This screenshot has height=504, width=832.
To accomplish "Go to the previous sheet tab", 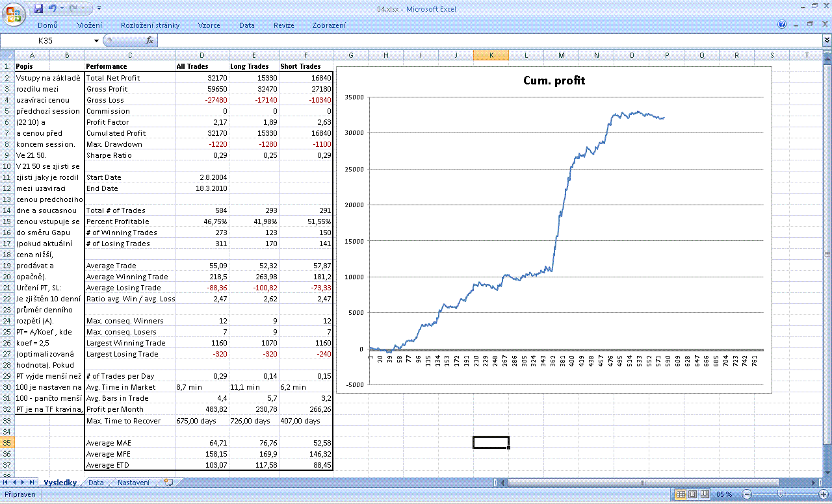I will [x=14, y=483].
